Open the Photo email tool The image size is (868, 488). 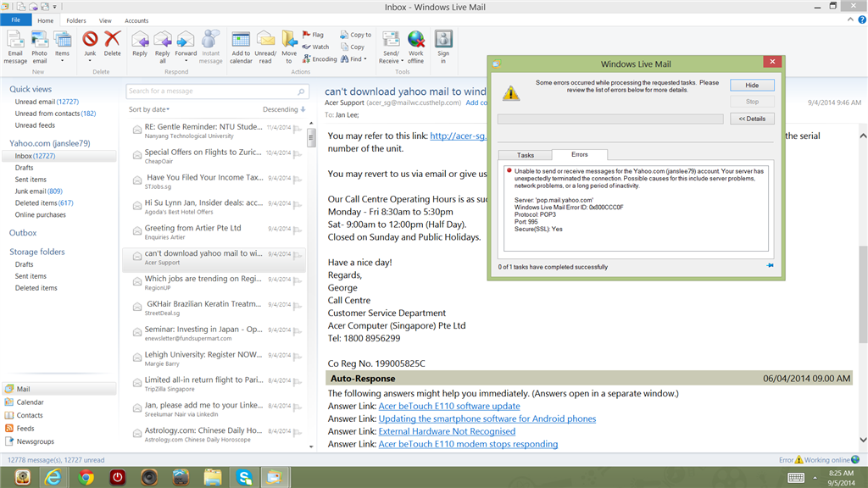click(x=39, y=47)
